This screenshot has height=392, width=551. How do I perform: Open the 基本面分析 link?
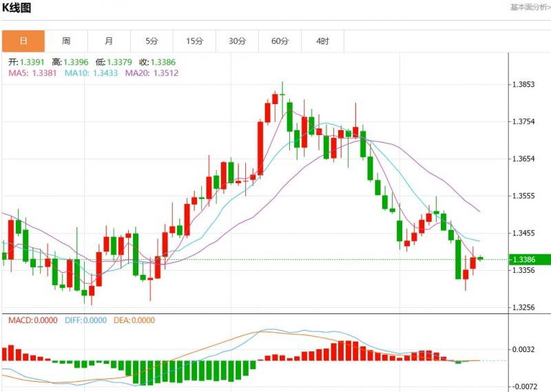click(x=529, y=7)
